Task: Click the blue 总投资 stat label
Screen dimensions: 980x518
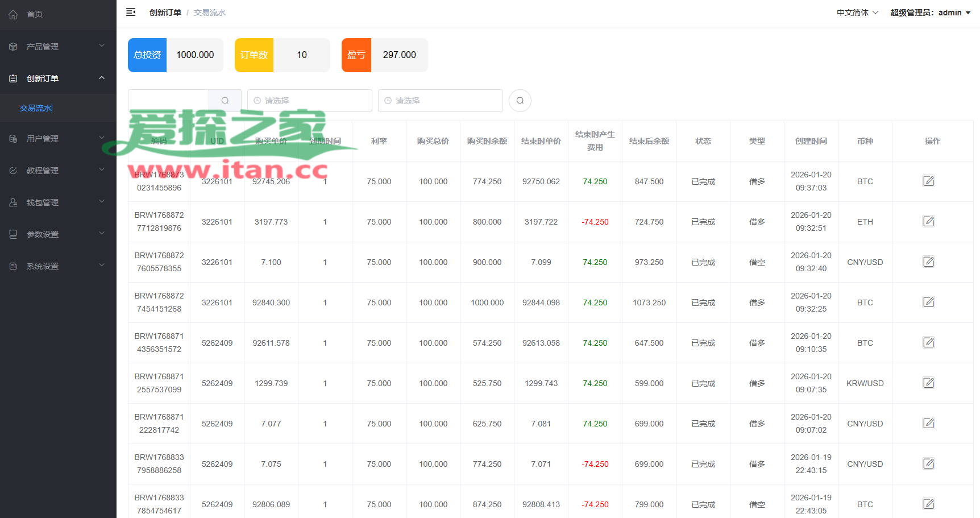Action: click(147, 55)
